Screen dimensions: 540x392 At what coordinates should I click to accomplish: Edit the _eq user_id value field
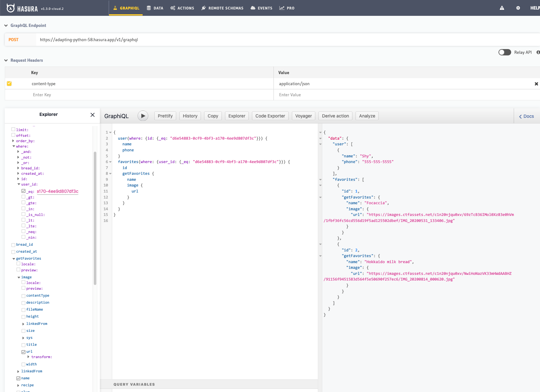[x=58, y=191]
